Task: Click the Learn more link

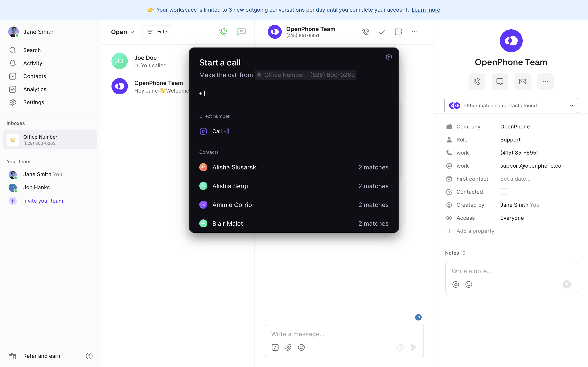Action: [426, 10]
